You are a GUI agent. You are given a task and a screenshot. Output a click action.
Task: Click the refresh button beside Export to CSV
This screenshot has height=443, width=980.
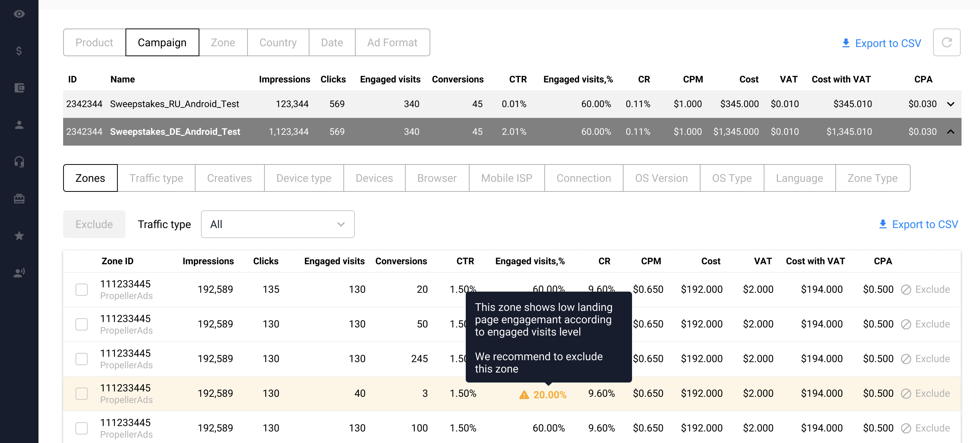click(947, 42)
